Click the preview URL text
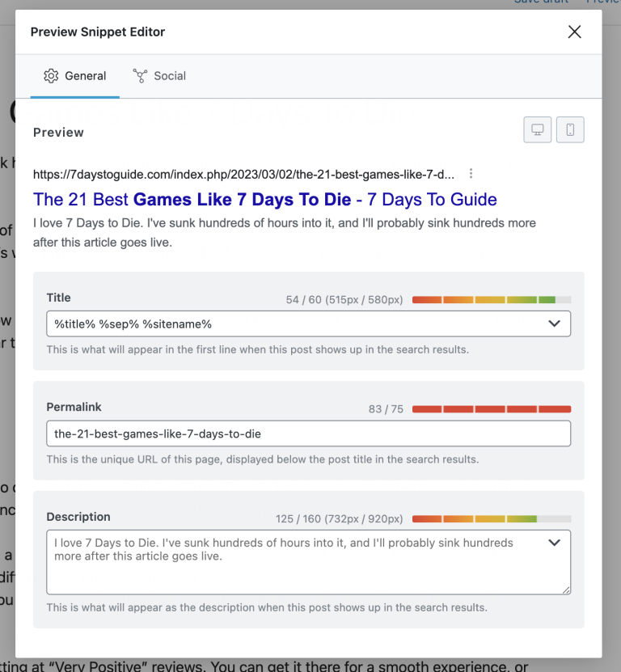This screenshot has width=621, height=672. [243, 174]
